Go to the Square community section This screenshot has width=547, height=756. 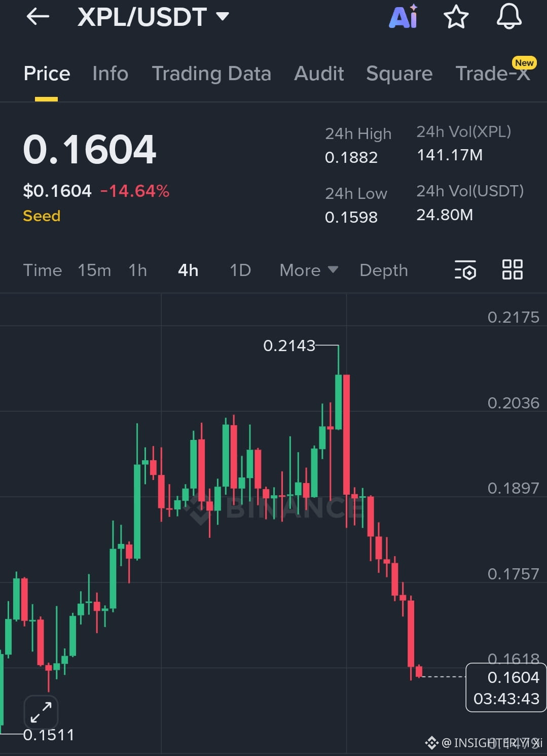point(399,74)
